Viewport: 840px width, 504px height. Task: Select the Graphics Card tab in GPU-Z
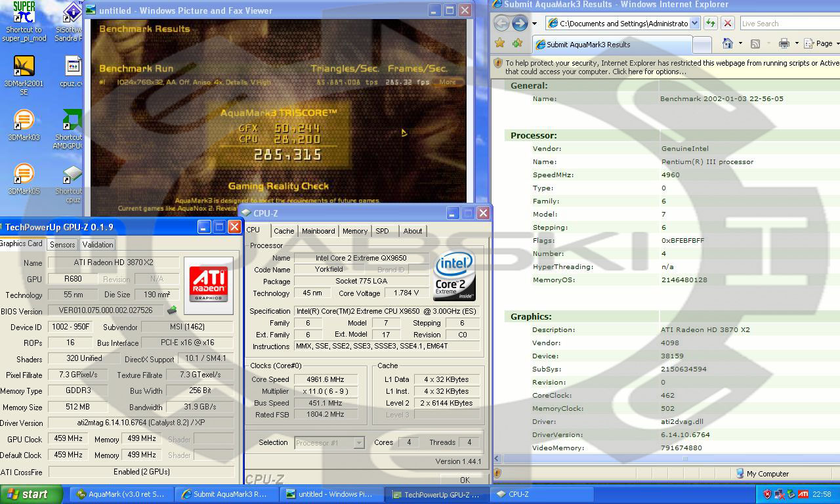tap(22, 243)
